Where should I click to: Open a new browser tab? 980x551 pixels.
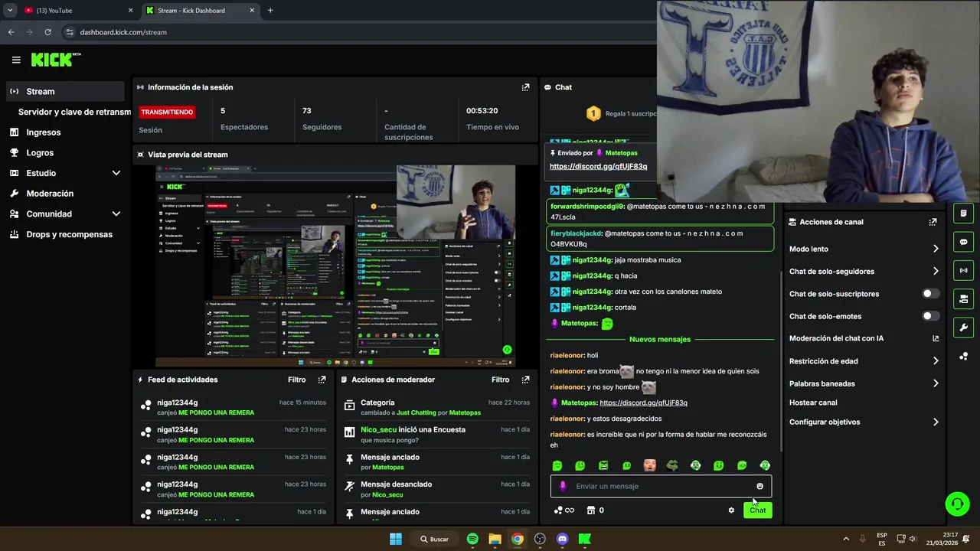click(270, 11)
